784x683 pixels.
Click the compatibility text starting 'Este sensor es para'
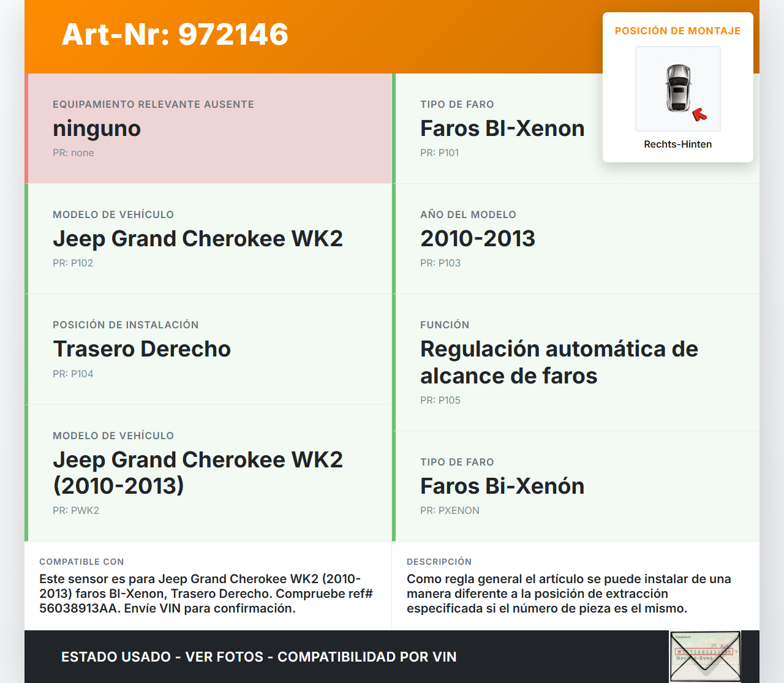(206, 594)
